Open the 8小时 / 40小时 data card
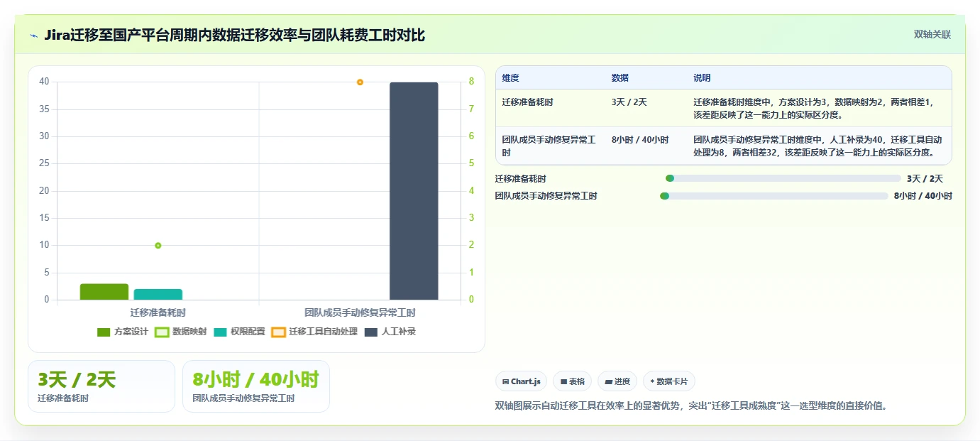The height and width of the screenshot is (441, 980). [256, 386]
